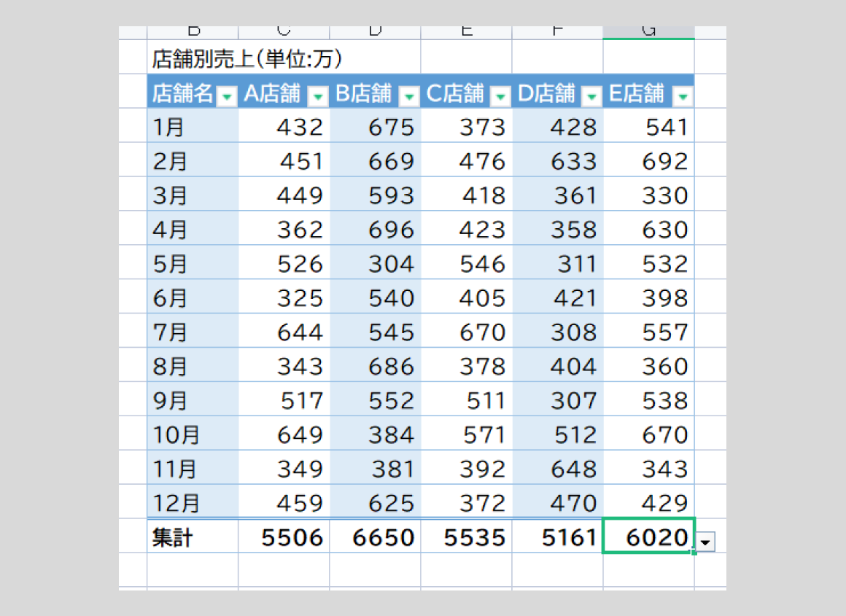Open the 店舗名 filter dropdown arrow

click(x=227, y=96)
